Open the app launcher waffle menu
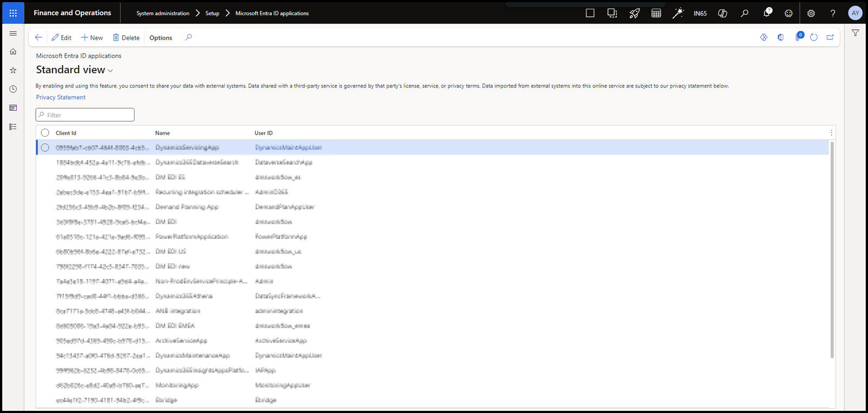 pyautogui.click(x=13, y=13)
